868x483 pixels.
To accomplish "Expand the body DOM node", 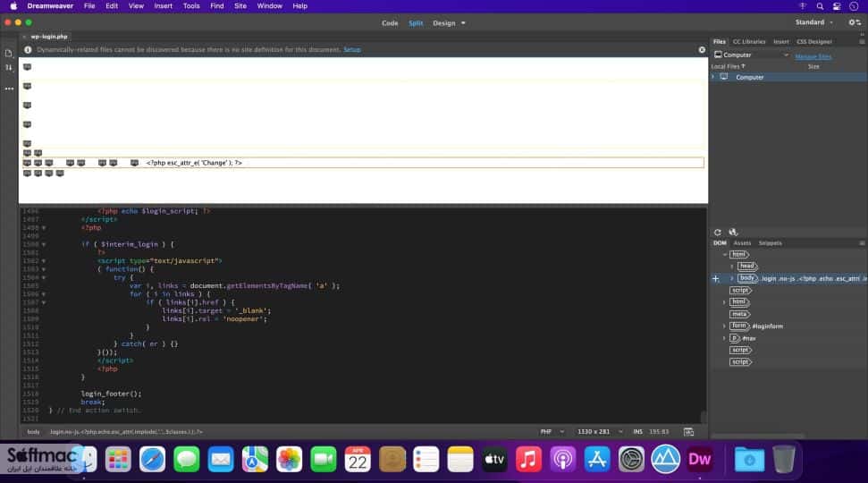I will (x=732, y=278).
